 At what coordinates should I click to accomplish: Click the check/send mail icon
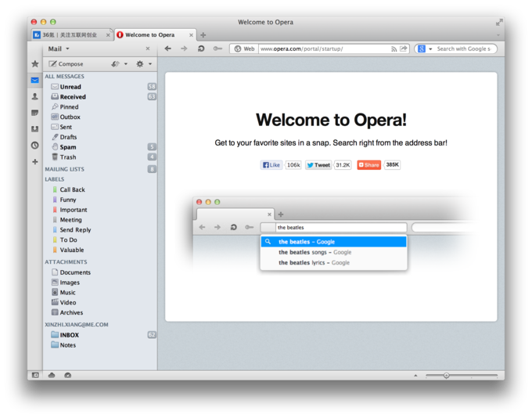115,64
